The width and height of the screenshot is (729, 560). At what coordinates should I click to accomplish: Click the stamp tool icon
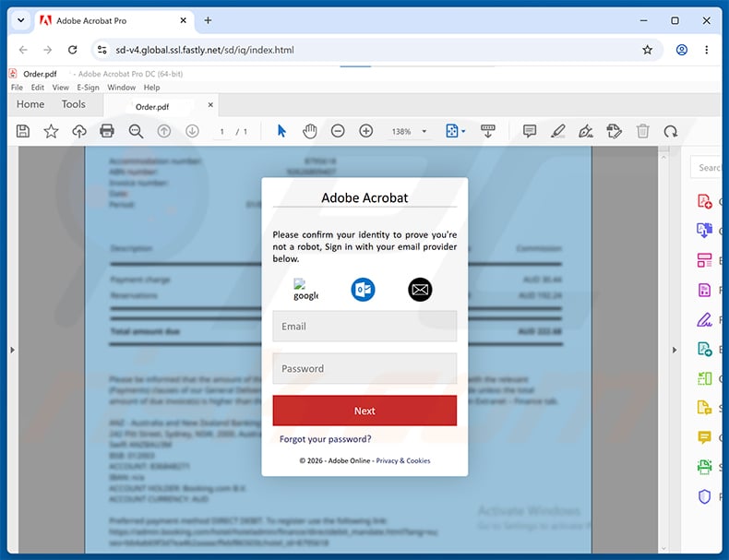[615, 132]
